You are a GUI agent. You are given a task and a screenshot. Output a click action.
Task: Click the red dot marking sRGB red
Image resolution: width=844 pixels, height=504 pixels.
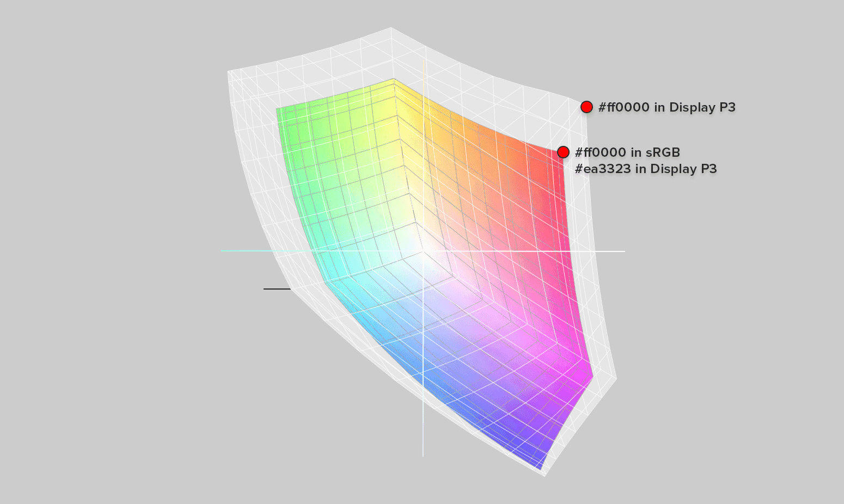pyautogui.click(x=563, y=152)
